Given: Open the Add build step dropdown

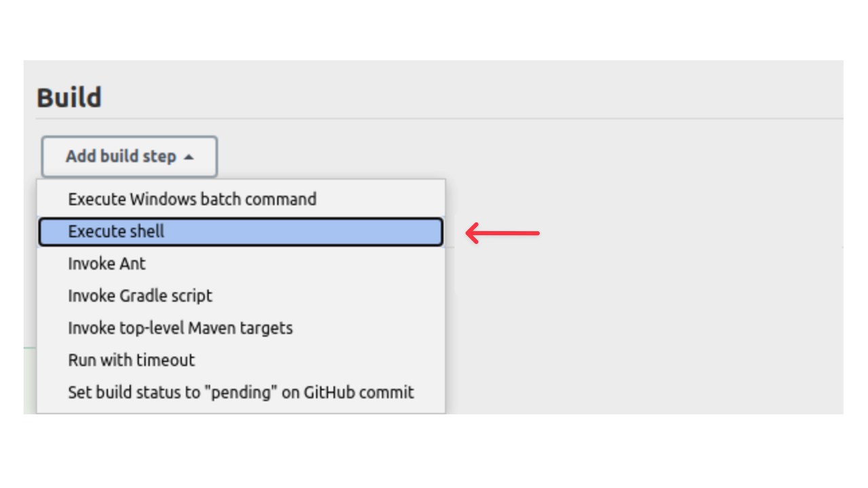Looking at the screenshot, I should click(x=129, y=157).
